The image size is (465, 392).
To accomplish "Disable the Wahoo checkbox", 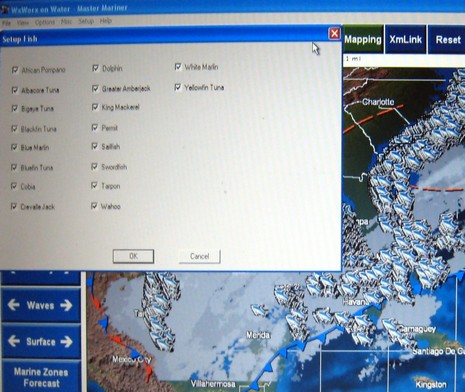I will [x=94, y=206].
